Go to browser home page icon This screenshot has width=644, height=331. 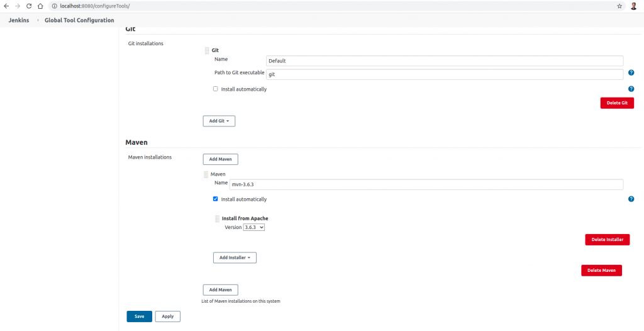pos(40,6)
